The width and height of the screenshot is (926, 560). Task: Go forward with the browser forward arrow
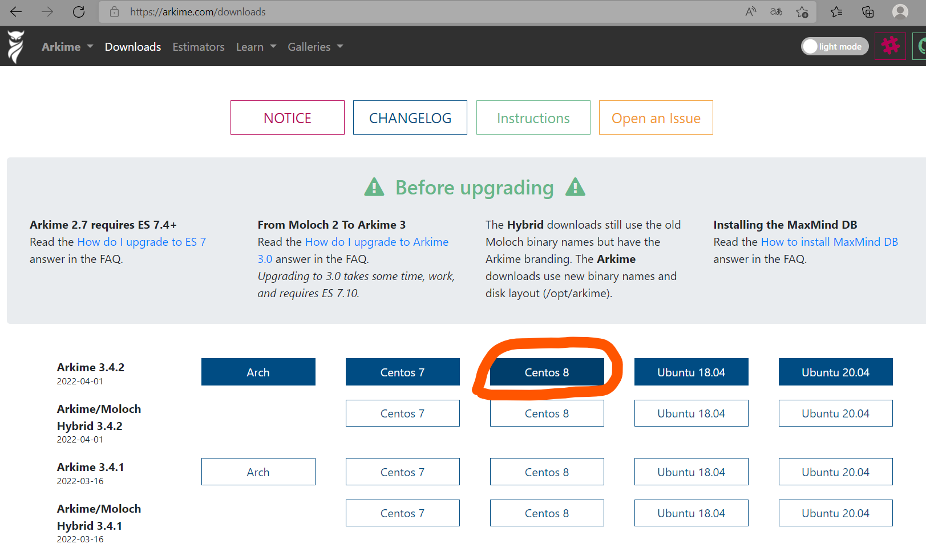47,11
